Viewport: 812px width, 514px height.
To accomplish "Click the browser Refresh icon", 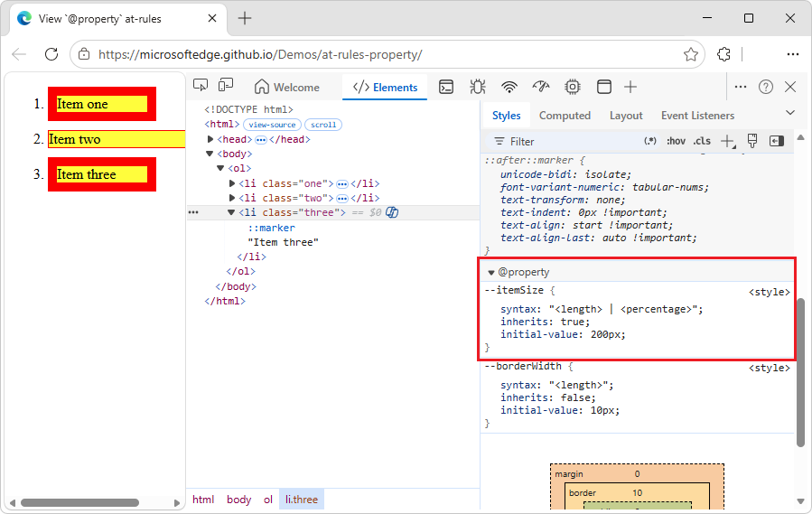I will (x=51, y=54).
